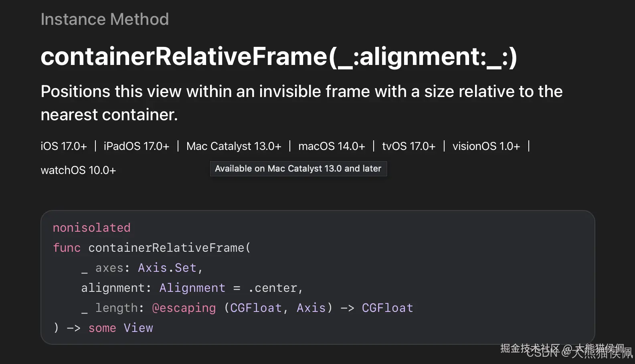Viewport: 635px width, 364px height.
Task: Open the return CGFloat type link
Action: click(x=387, y=308)
